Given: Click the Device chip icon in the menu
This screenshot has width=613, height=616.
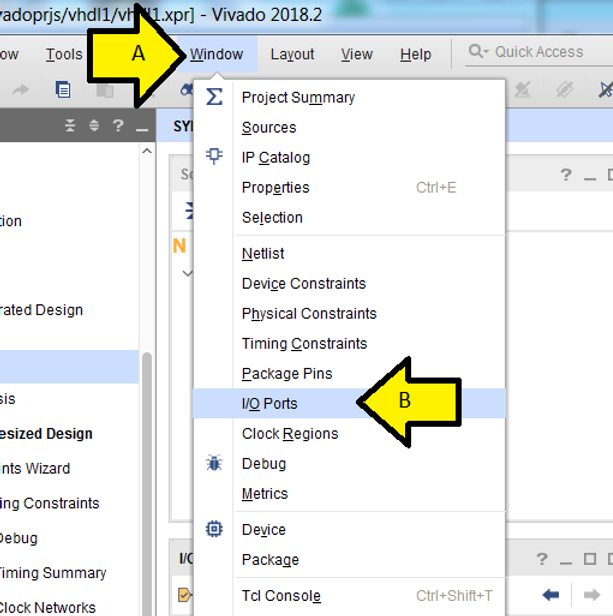Looking at the screenshot, I should coord(214,529).
